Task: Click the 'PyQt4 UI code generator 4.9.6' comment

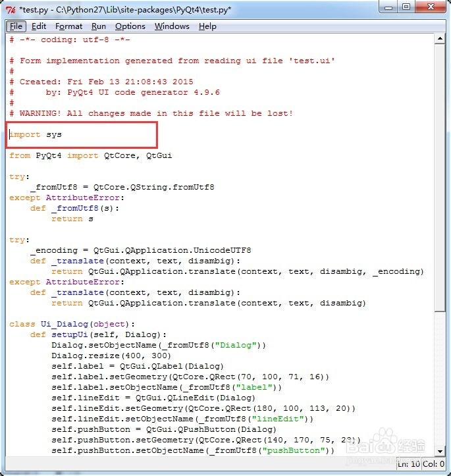Action: click(115, 92)
